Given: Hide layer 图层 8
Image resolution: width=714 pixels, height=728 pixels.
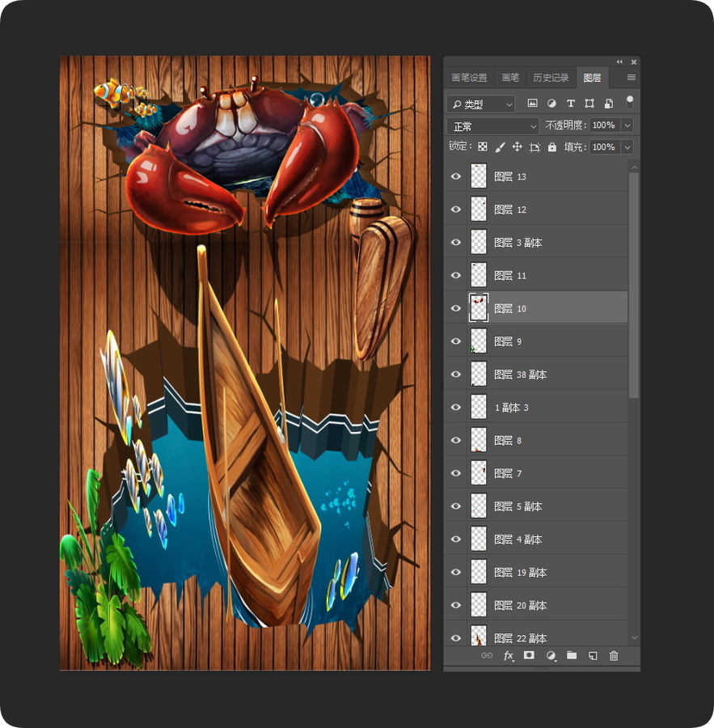Looking at the screenshot, I should pos(456,440).
